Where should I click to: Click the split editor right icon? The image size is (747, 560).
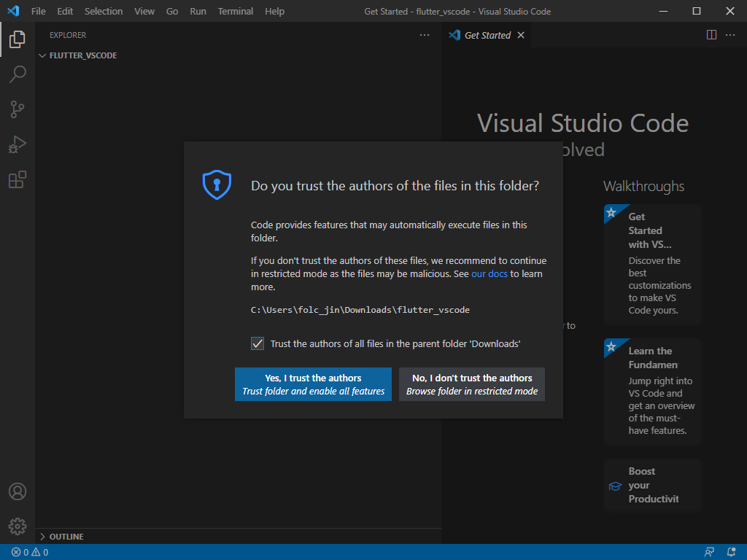(x=711, y=35)
